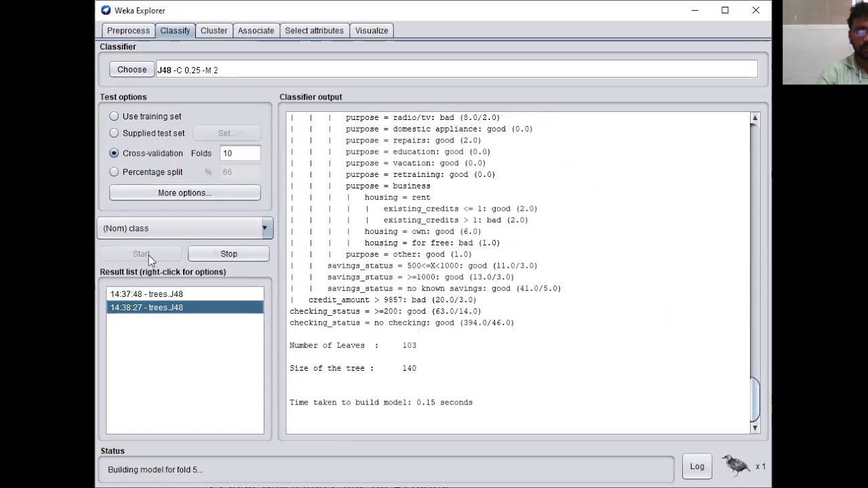Click the disabled Start button
This screenshot has height=488, width=868.
[140, 254]
